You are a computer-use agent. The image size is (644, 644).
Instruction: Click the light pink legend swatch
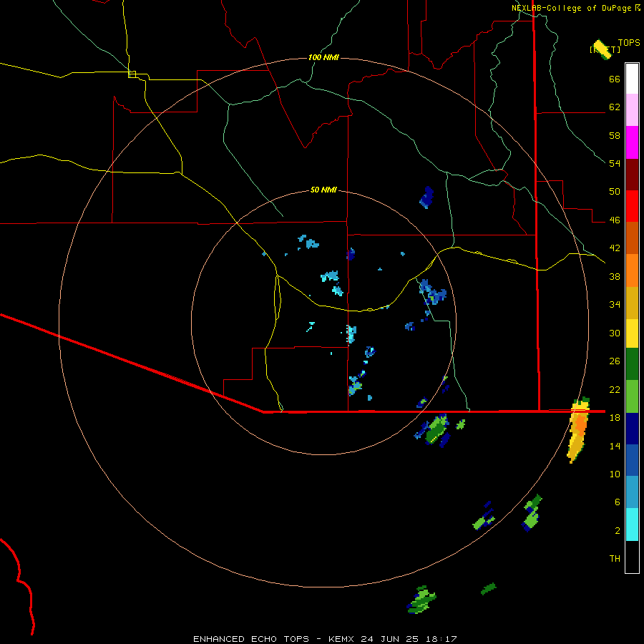pos(632,109)
